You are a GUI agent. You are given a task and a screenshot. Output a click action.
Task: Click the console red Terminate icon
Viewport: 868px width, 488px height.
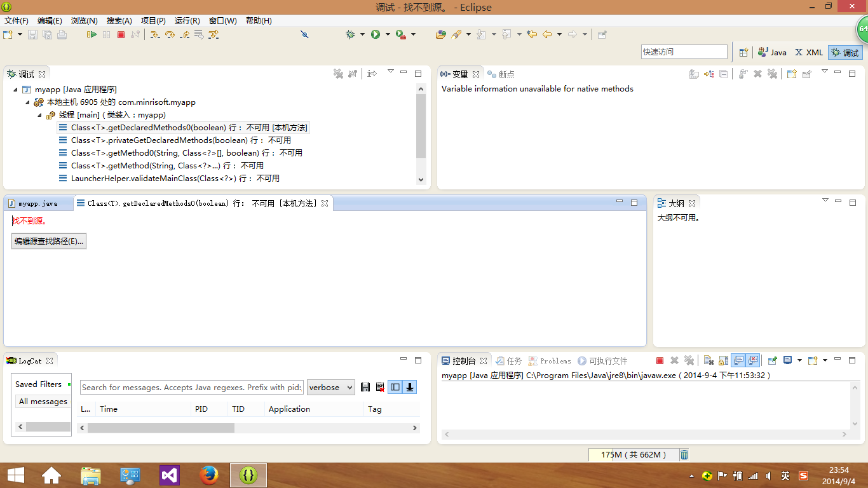[x=660, y=360]
